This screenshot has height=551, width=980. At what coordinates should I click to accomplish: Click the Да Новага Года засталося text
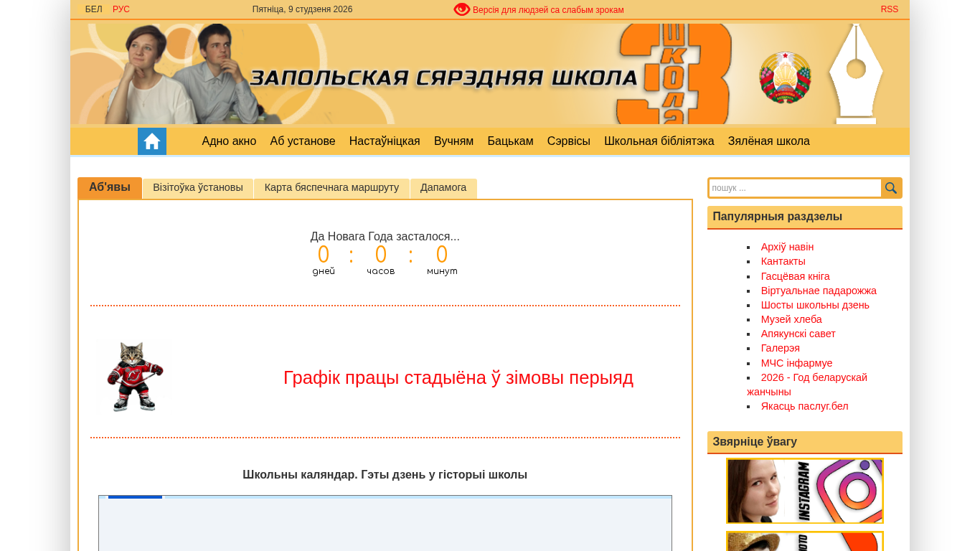pyautogui.click(x=385, y=237)
